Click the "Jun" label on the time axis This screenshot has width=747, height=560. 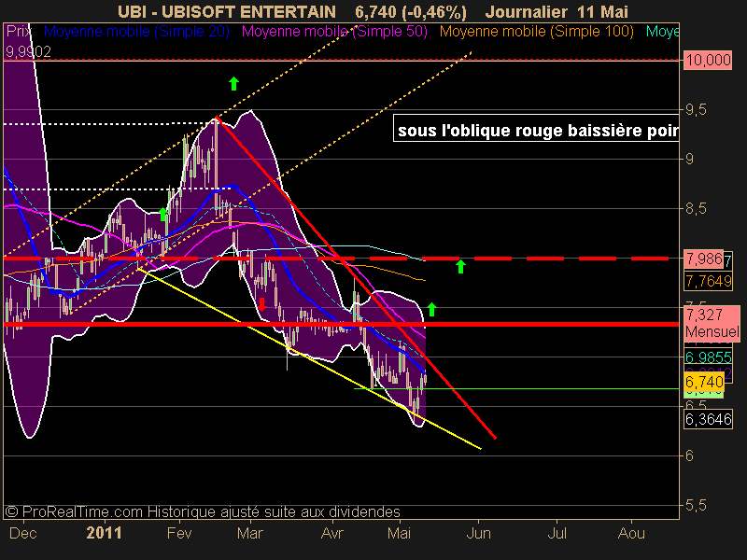(x=478, y=533)
